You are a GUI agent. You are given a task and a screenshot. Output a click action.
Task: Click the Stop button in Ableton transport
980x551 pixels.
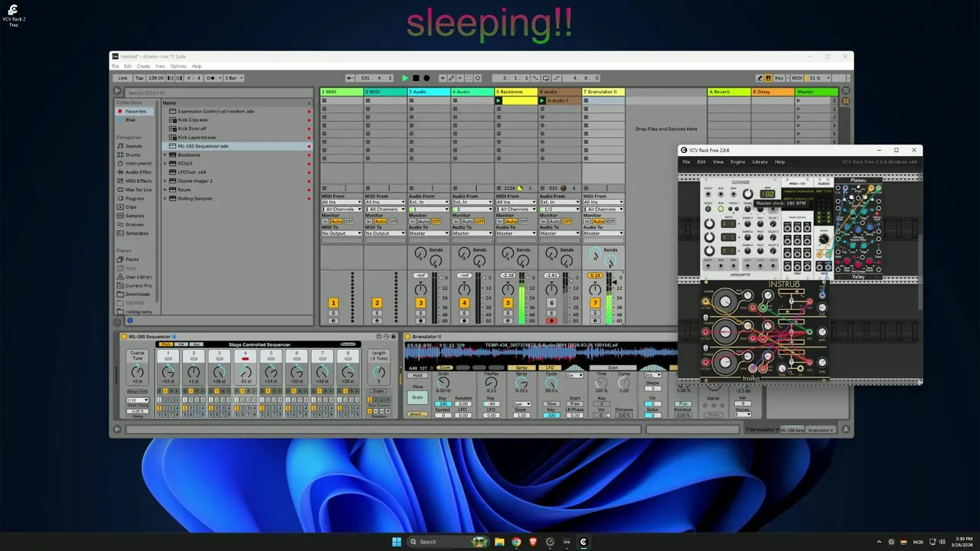pyautogui.click(x=416, y=78)
